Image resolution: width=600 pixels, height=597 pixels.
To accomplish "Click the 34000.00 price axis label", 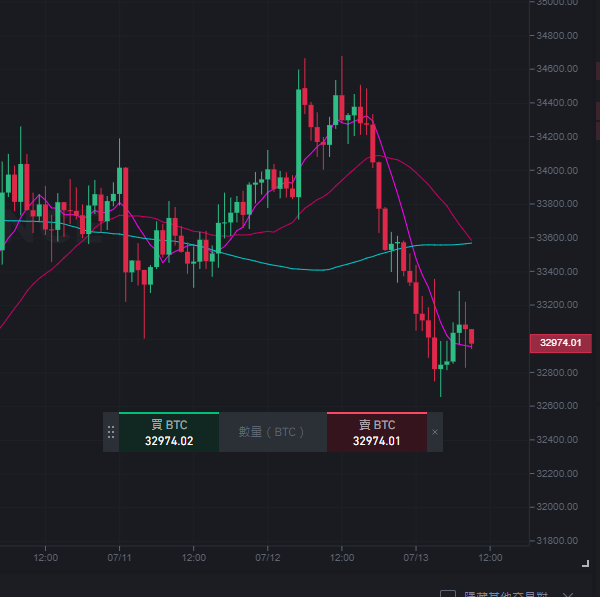I will [557, 170].
